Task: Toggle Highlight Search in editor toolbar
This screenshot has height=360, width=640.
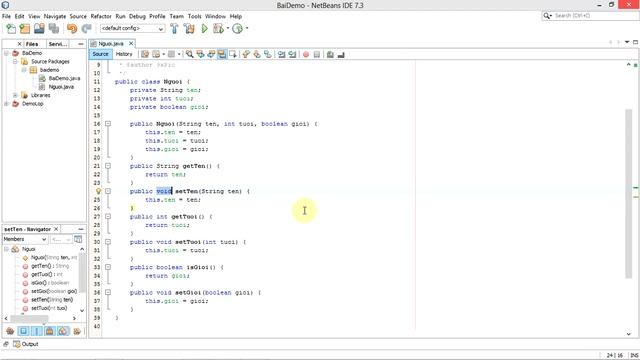Action: (222, 54)
